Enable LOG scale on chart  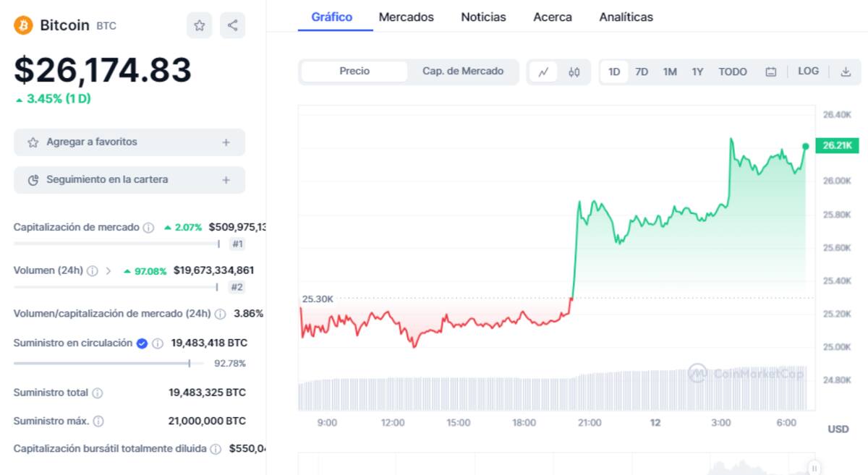coord(808,71)
